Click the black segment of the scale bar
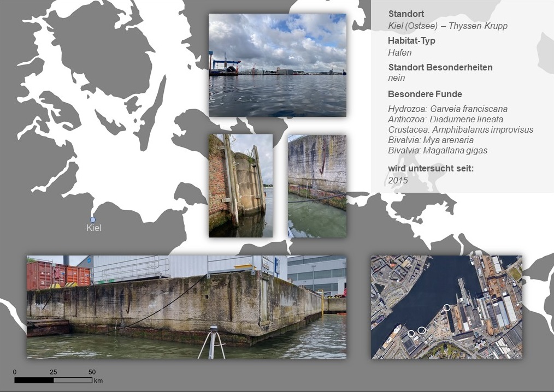 (34, 380)
